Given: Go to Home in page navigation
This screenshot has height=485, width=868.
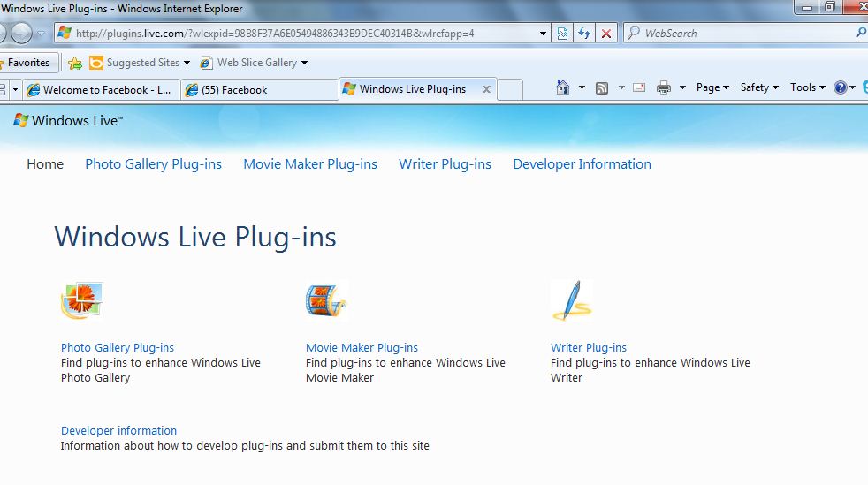Looking at the screenshot, I should pyautogui.click(x=45, y=164).
